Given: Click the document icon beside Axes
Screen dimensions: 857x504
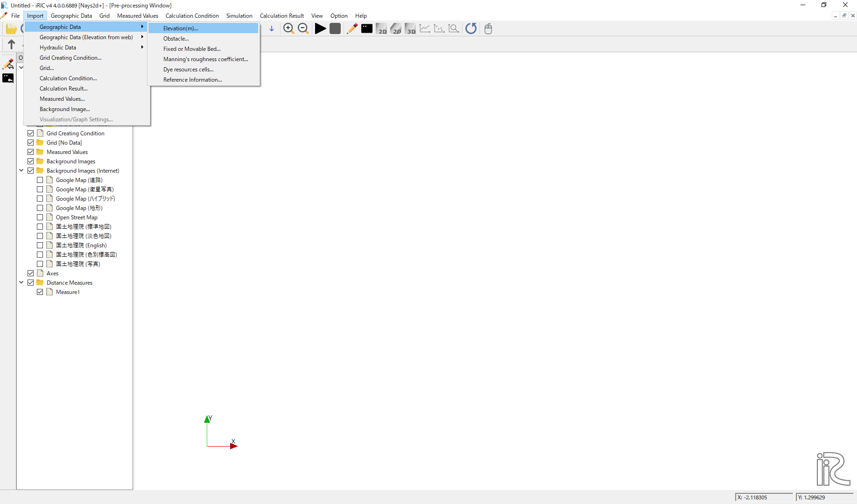Looking at the screenshot, I should pyautogui.click(x=40, y=273).
